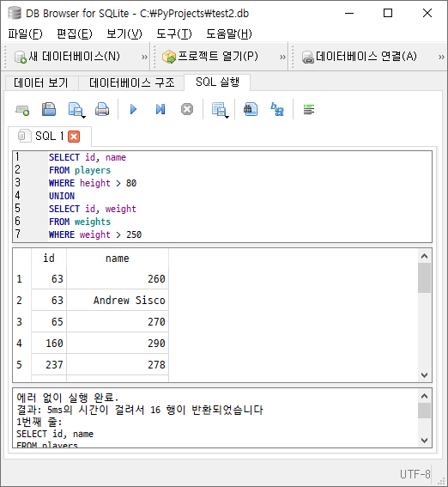Execute current line with the step icon
This screenshot has width=448, height=487.
click(x=160, y=109)
